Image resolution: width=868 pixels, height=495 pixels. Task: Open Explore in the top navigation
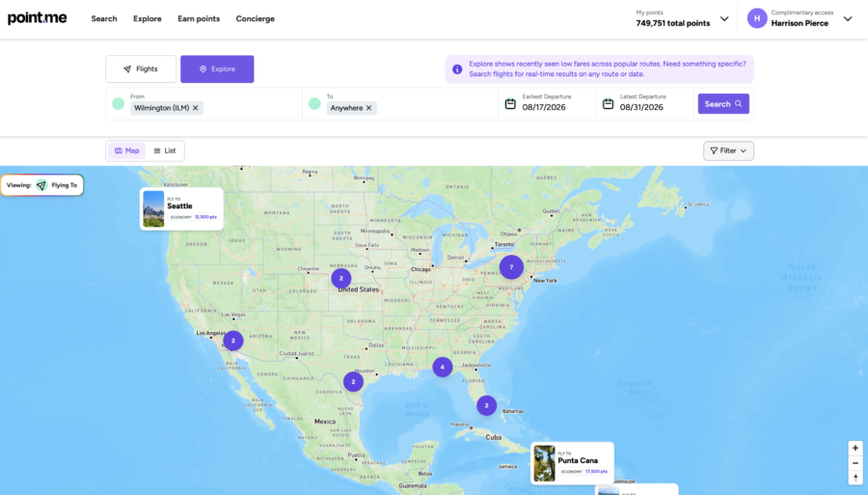(148, 19)
